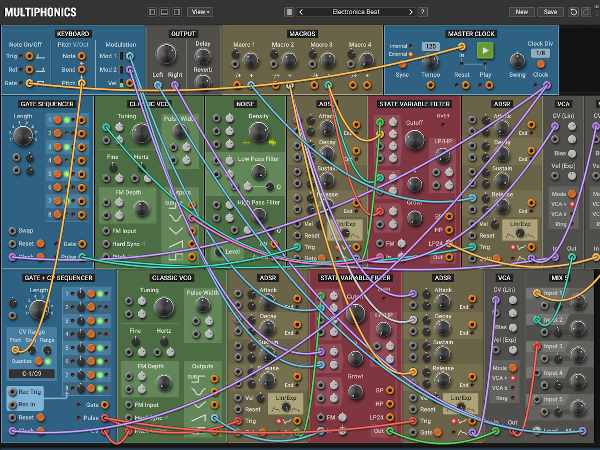Toggle Gate Sequencer step 6 button
The image size is (600, 450).
[58, 187]
